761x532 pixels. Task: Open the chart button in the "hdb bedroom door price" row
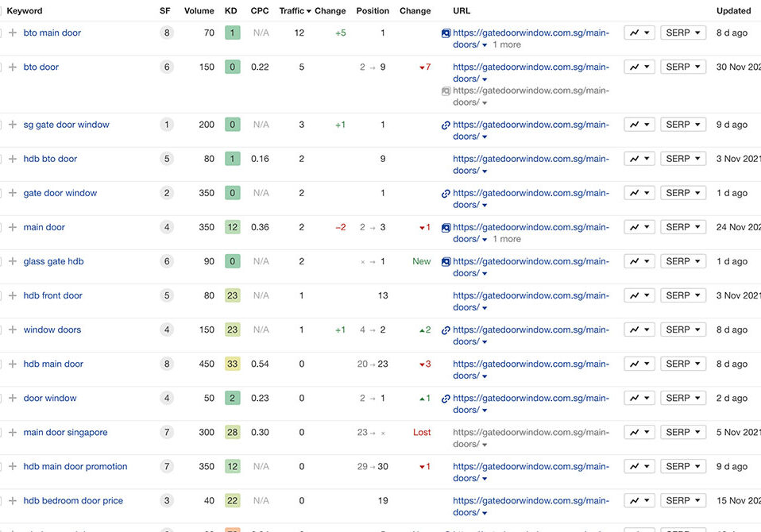pyautogui.click(x=639, y=500)
